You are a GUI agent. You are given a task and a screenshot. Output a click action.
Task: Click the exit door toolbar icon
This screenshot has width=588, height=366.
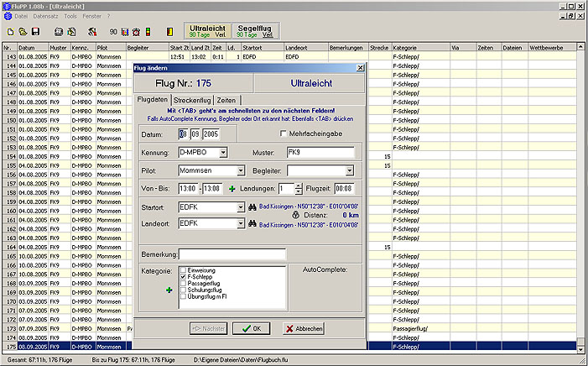(170, 32)
